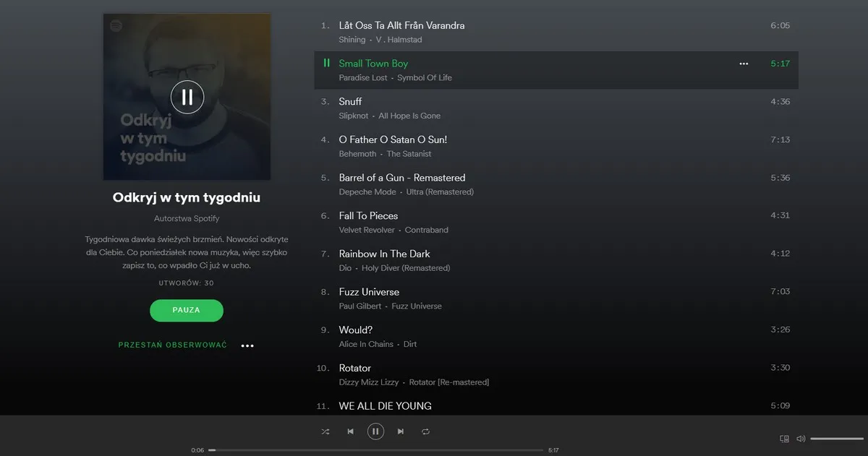This screenshot has width=868, height=456.
Task: Toggle shuffle in the playback bar
Action: click(325, 431)
